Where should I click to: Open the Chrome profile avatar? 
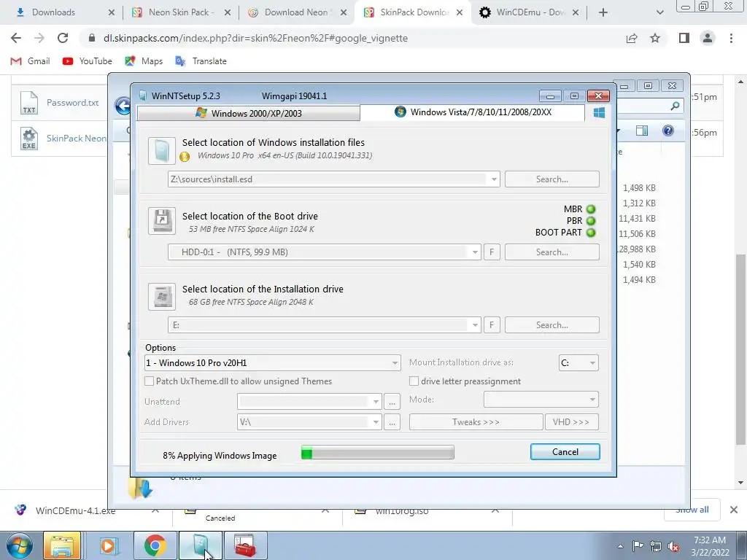click(708, 38)
